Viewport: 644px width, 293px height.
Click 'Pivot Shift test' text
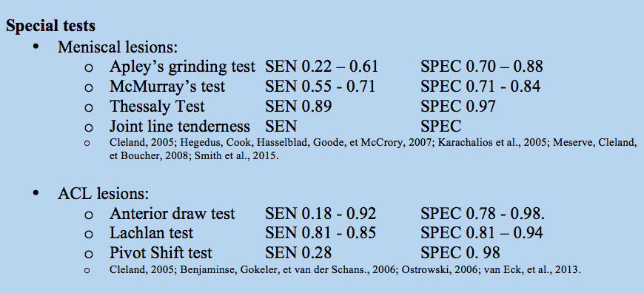161,253
